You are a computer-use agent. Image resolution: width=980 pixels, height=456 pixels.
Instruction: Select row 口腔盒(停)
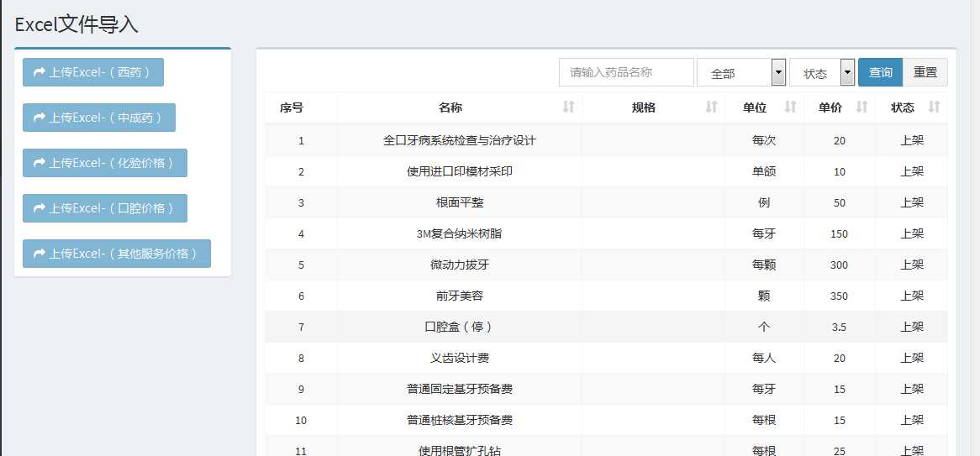click(x=606, y=328)
